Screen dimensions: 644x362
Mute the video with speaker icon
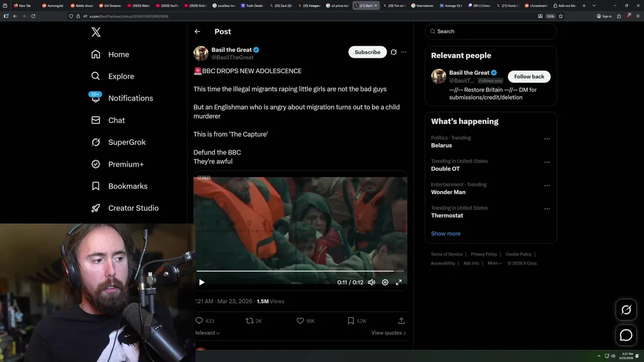tap(371, 283)
